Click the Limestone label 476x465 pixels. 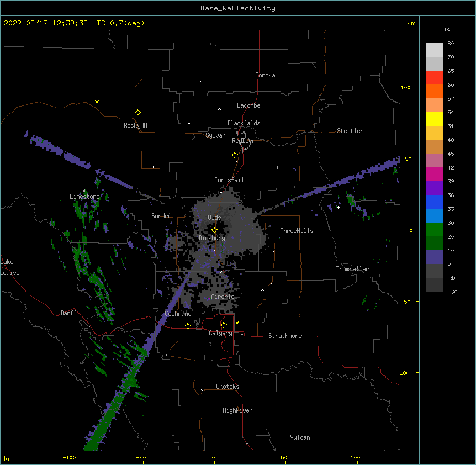(x=84, y=197)
